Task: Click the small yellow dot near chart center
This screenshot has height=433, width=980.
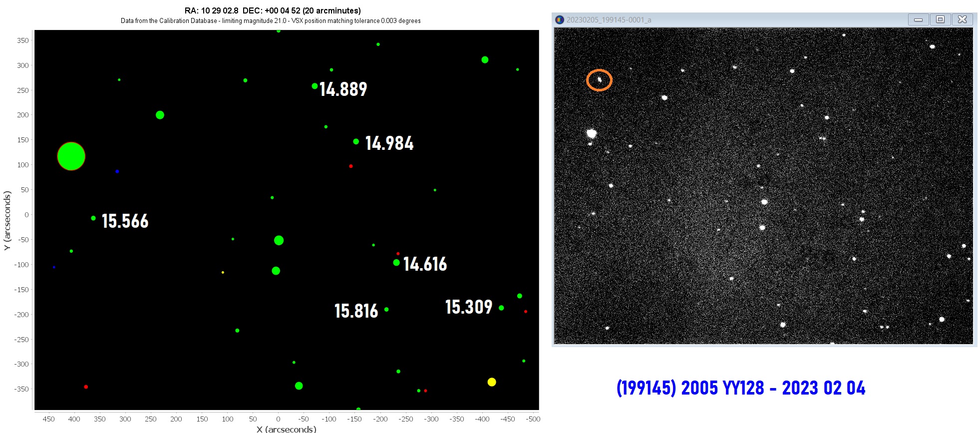Action: point(223,272)
